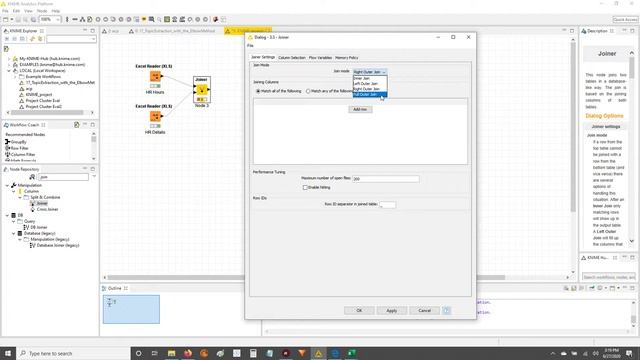Image resolution: width=640 pixels, height=360 pixels.
Task: Click the Maximum number of open files field
Action: (386, 179)
